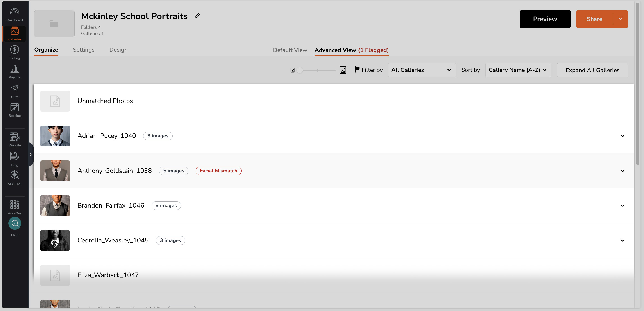The image size is (644, 311).
Task: Expand the Brandon_Fairfax_1046 gallery chevron
Action: pyautogui.click(x=623, y=206)
